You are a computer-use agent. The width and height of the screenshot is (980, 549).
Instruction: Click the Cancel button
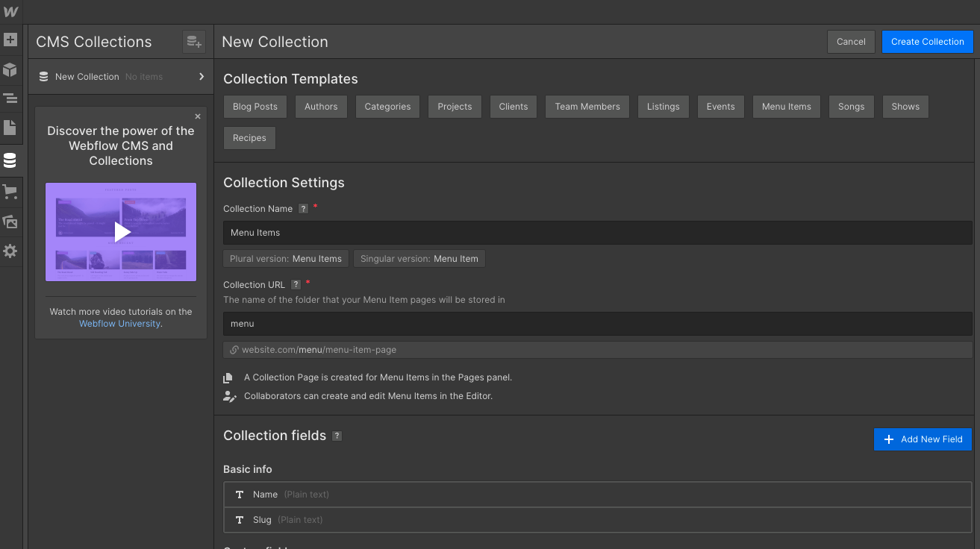[851, 42]
